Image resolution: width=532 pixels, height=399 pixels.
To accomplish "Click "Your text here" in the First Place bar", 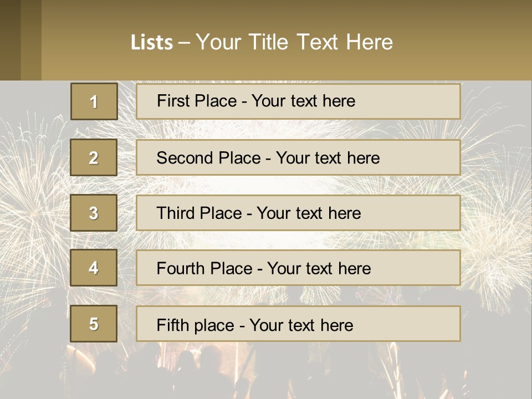I will pyautogui.click(x=303, y=101).
